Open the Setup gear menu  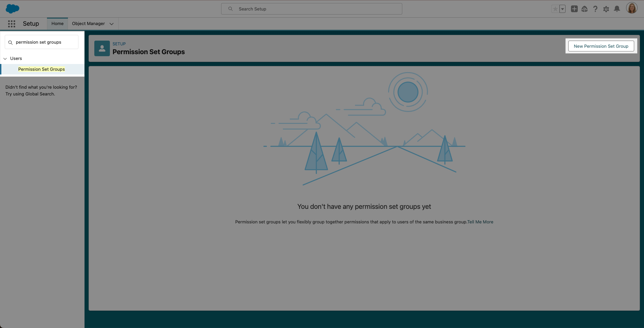[x=606, y=9]
